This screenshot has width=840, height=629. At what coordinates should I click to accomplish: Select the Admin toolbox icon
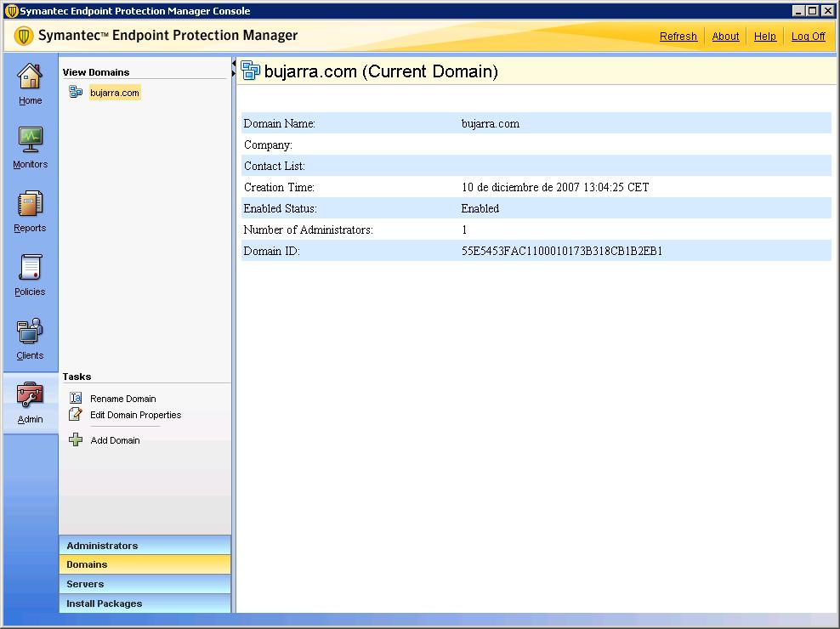[x=30, y=395]
